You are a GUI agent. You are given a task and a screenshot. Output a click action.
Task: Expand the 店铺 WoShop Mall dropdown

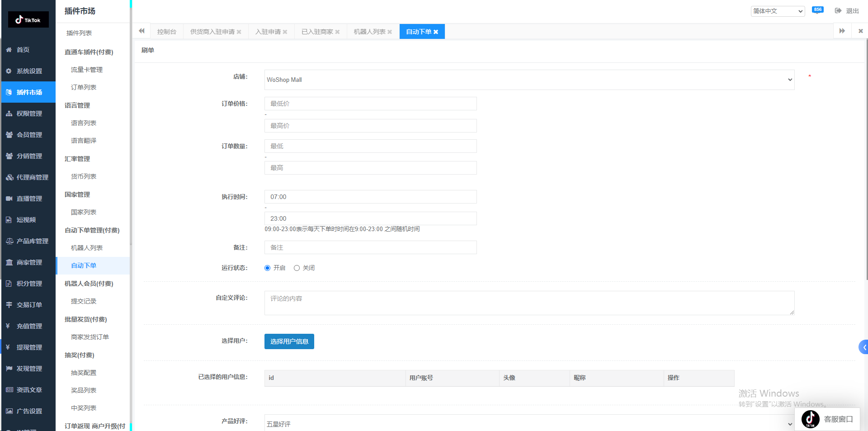(529, 80)
